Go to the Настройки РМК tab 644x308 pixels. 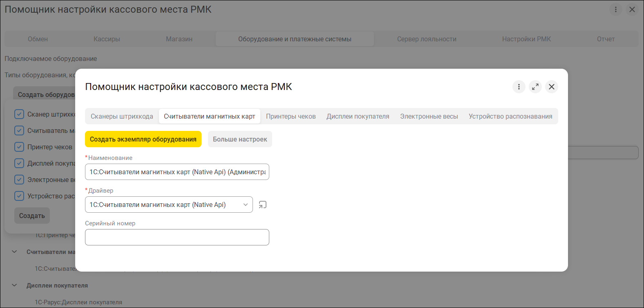click(526, 39)
